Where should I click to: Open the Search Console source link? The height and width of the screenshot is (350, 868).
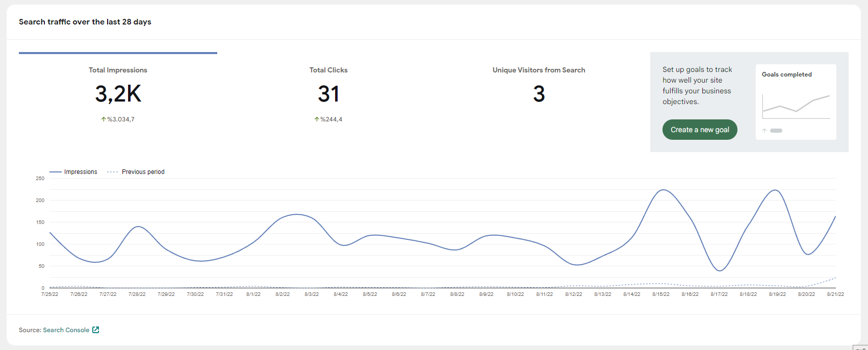[x=66, y=330]
